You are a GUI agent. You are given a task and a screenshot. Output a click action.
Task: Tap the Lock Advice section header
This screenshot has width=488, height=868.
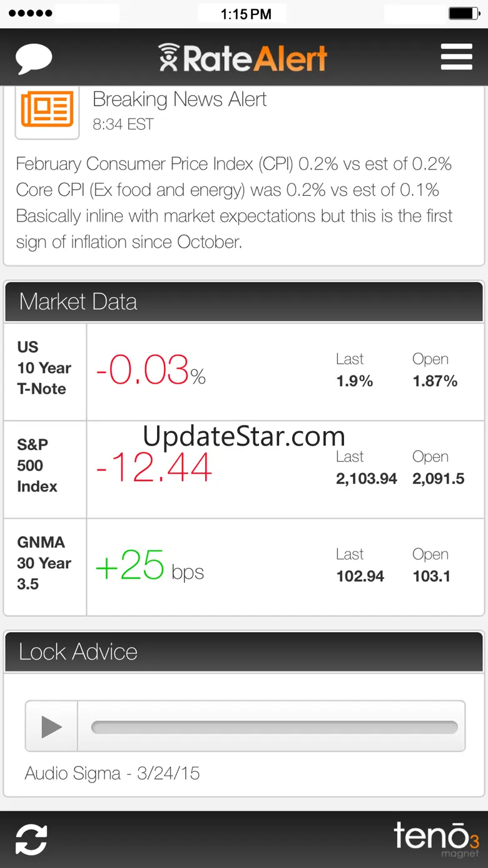pos(244,652)
